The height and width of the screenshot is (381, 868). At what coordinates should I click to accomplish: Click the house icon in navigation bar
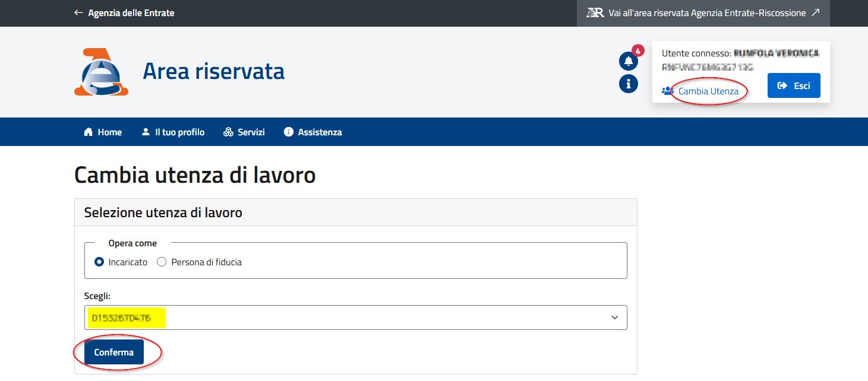89,132
